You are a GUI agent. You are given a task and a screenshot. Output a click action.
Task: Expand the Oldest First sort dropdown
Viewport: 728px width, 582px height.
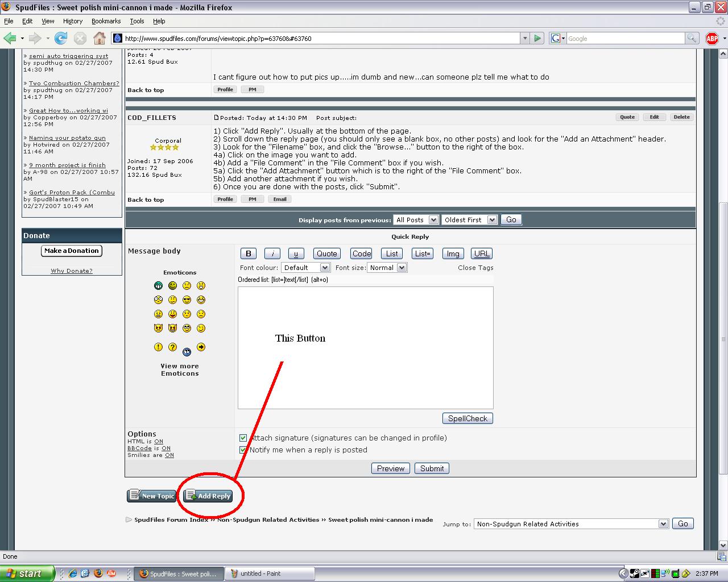coord(469,220)
